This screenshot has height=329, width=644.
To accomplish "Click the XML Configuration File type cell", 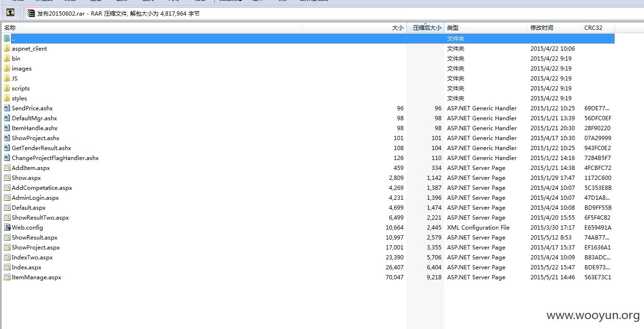I will click(478, 227).
